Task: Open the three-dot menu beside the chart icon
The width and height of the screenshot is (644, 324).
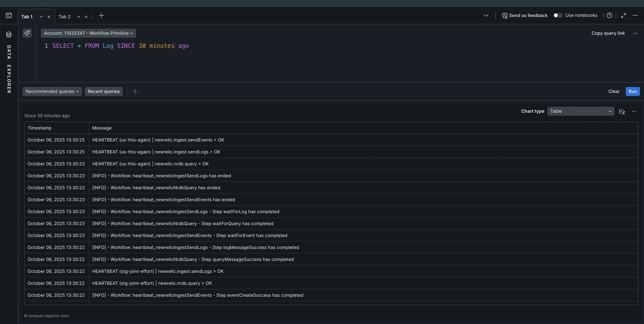Action: coord(634,111)
